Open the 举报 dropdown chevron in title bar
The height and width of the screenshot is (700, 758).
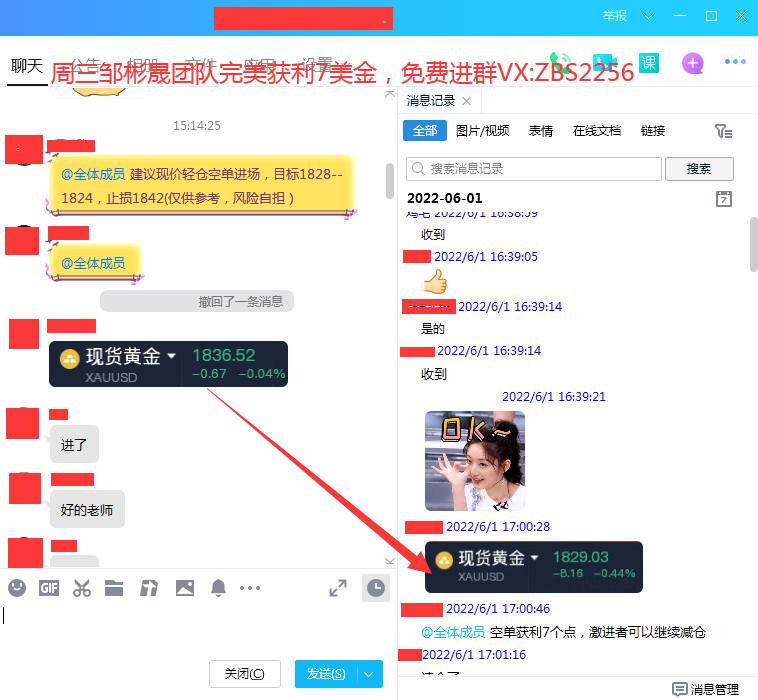648,16
